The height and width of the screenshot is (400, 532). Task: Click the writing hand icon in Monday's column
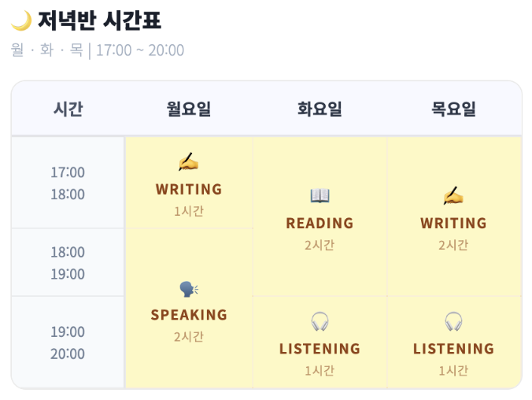click(x=189, y=162)
